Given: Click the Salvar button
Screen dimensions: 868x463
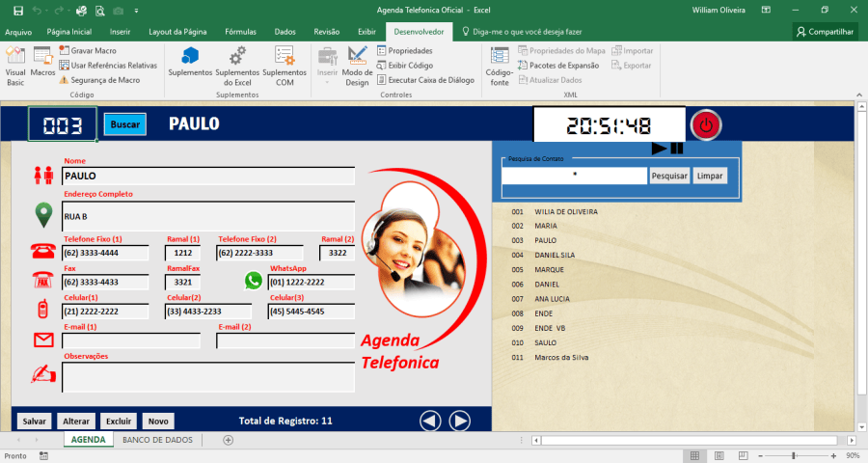Looking at the screenshot, I should pyautogui.click(x=35, y=421).
